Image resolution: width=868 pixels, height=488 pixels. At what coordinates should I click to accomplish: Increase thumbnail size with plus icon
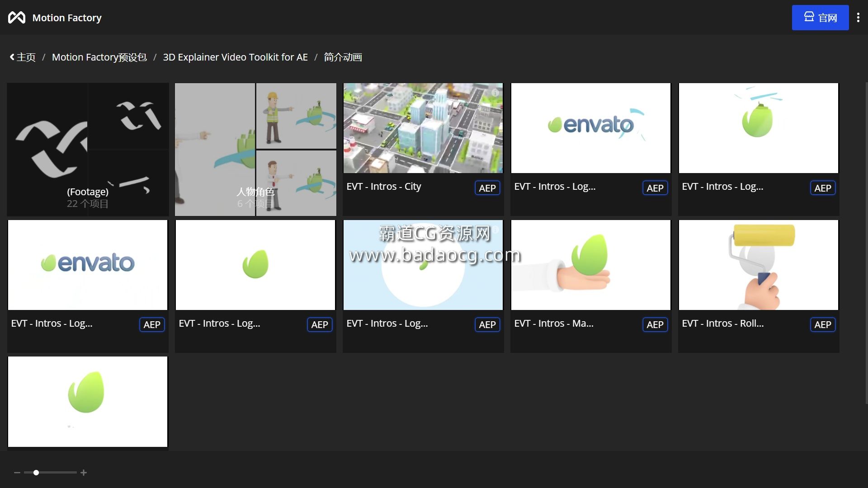coord(84,473)
